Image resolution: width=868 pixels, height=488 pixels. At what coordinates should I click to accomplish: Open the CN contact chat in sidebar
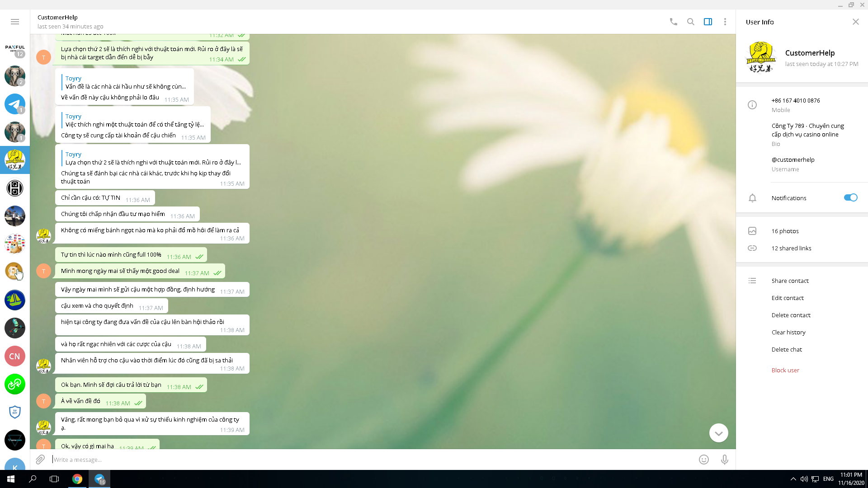(x=15, y=356)
